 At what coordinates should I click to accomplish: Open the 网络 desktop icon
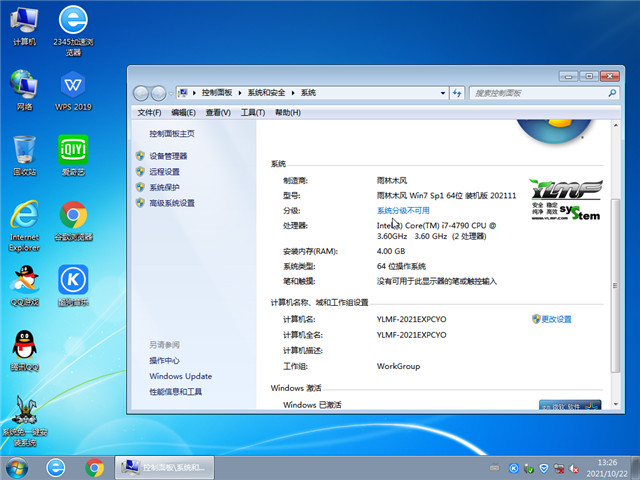click(24, 91)
